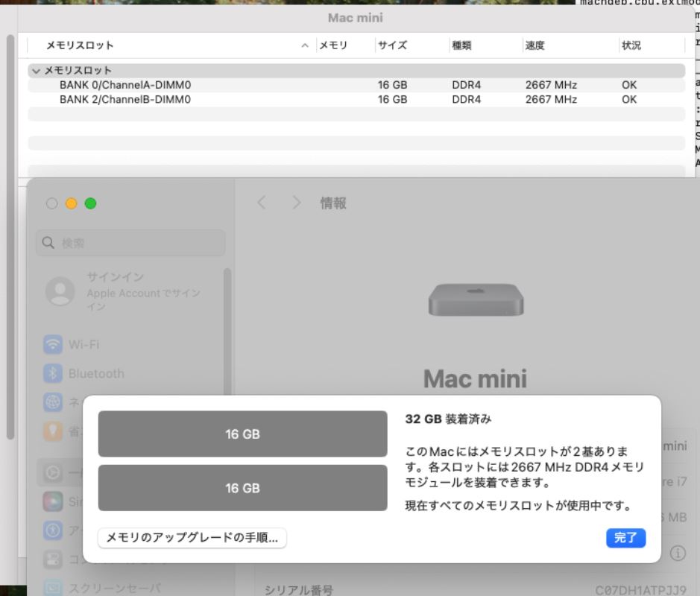Click the 検索 search field
Screen dimensions: 700x596
coord(130,243)
